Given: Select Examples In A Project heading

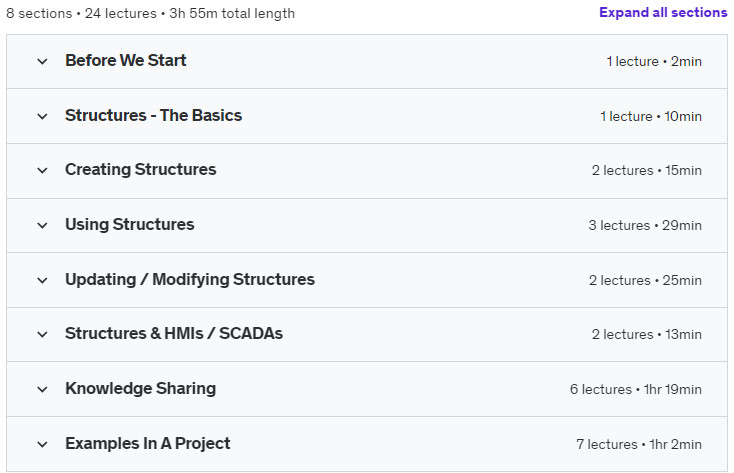Looking at the screenshot, I should 148,443.
